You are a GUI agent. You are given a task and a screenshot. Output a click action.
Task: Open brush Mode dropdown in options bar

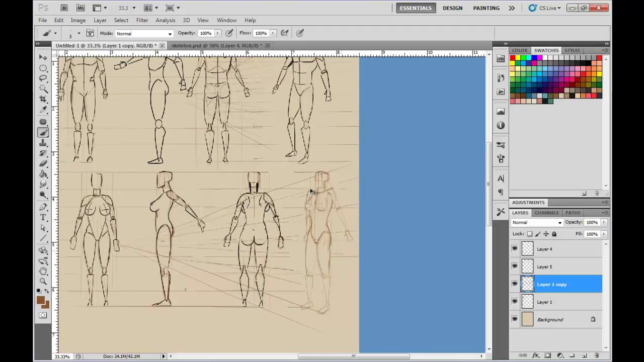(144, 34)
